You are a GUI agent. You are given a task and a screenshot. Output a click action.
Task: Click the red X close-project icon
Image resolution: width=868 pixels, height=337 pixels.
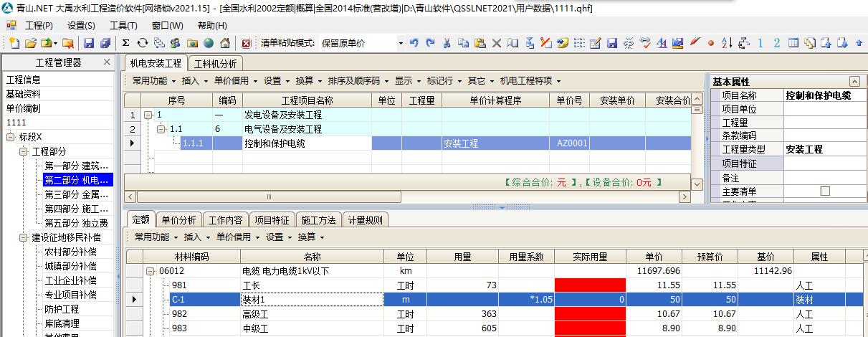tap(246, 43)
